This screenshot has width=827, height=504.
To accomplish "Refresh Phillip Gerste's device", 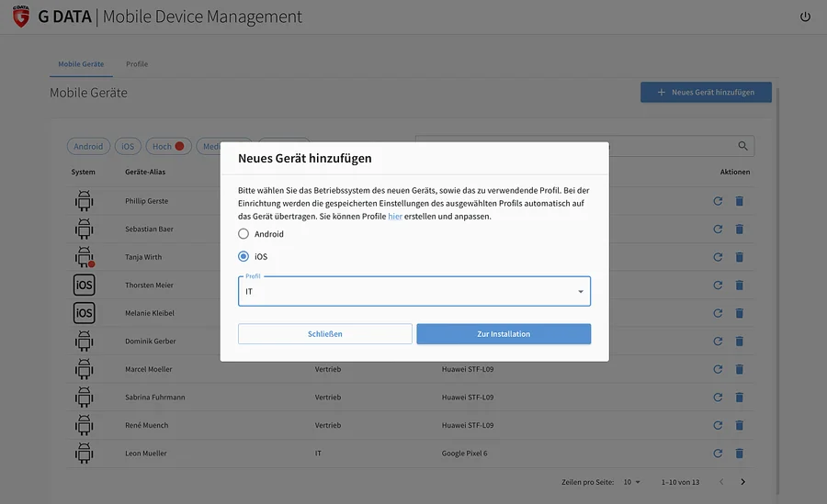I will pyautogui.click(x=718, y=201).
